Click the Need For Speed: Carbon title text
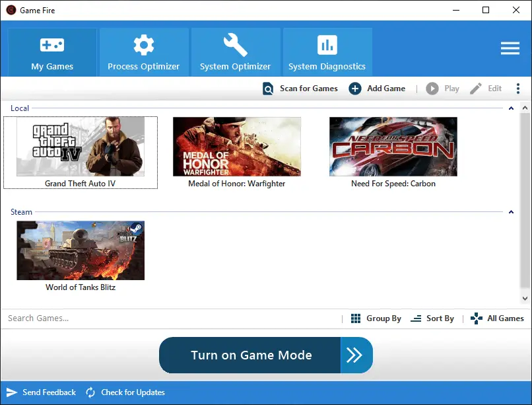 tap(393, 184)
